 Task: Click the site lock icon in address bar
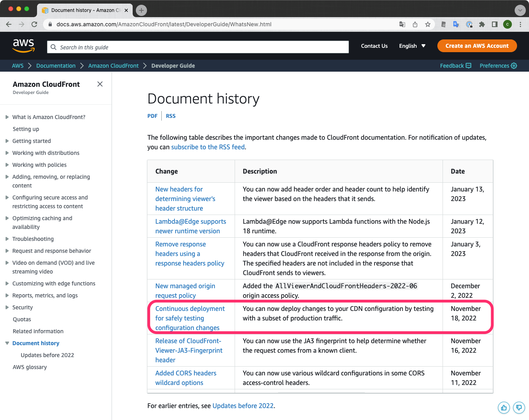pos(50,24)
